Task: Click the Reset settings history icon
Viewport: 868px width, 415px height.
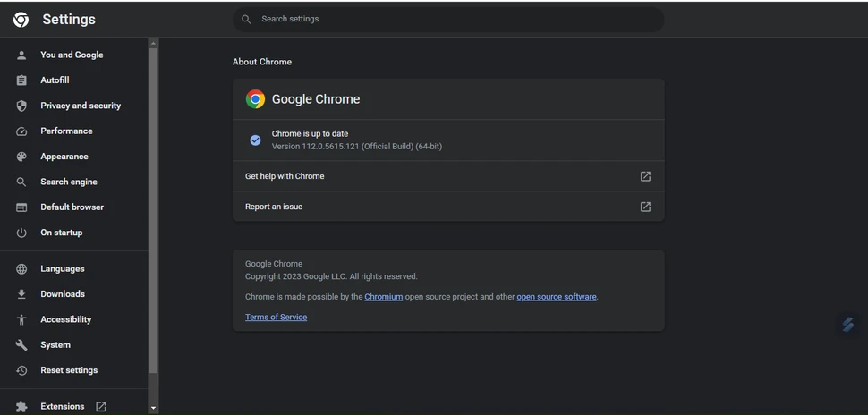Action: [x=21, y=371]
